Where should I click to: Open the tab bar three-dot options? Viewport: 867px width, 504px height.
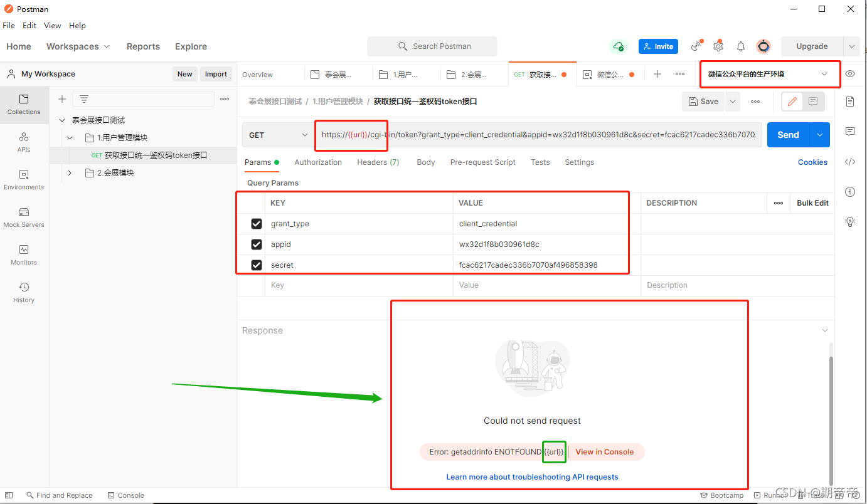tap(680, 74)
